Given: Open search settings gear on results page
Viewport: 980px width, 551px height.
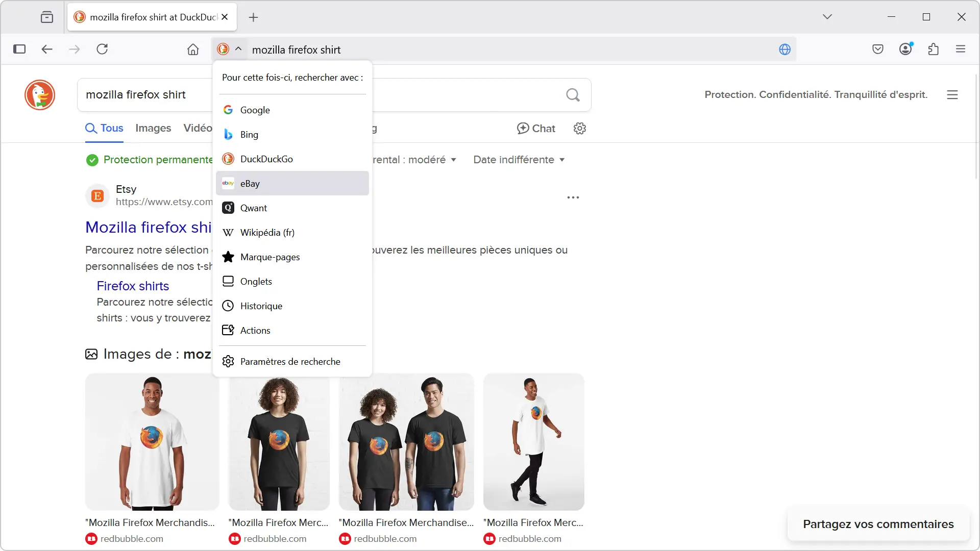Looking at the screenshot, I should (x=580, y=129).
